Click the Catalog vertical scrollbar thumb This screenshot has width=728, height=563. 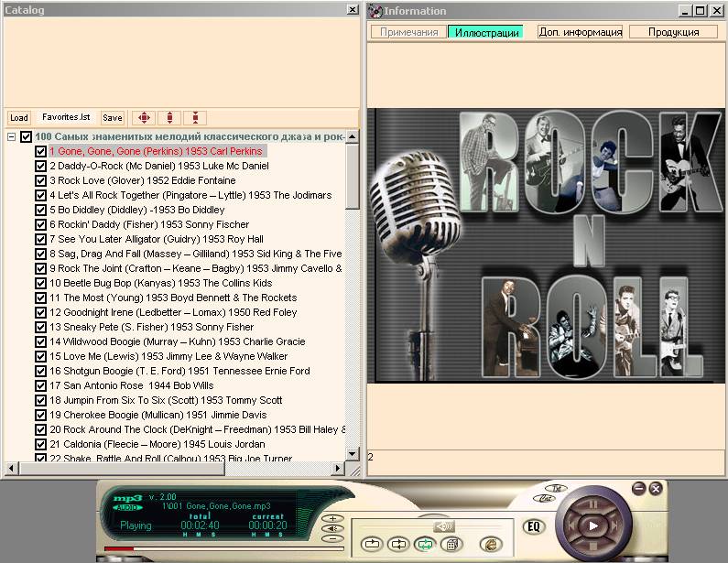click(353, 177)
